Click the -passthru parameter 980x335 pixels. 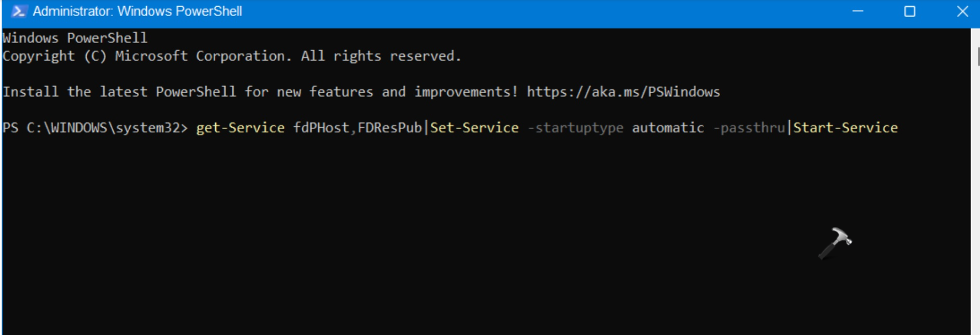tap(749, 128)
